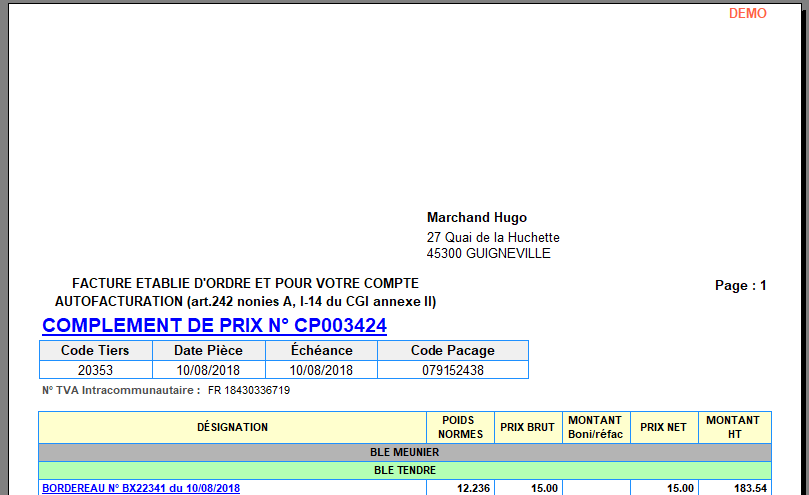Select the recipient name Marchand Hugo
This screenshot has height=495, width=809.
tap(476, 218)
